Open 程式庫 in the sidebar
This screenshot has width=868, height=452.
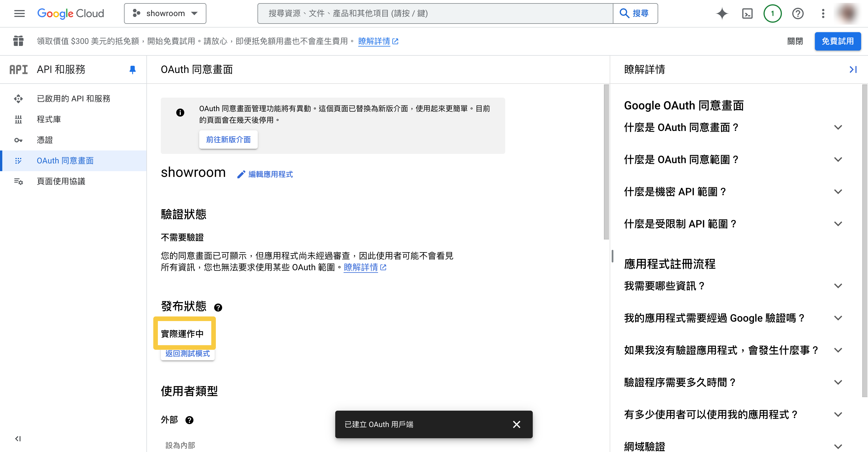73,119
